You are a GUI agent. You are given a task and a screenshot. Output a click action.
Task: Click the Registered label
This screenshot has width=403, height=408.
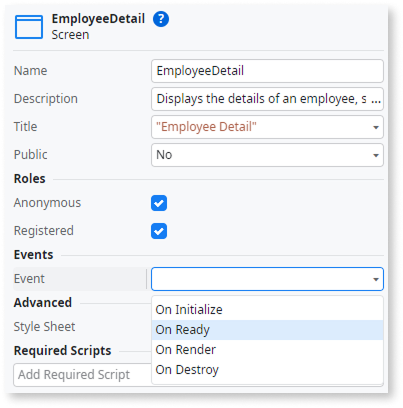click(x=44, y=231)
